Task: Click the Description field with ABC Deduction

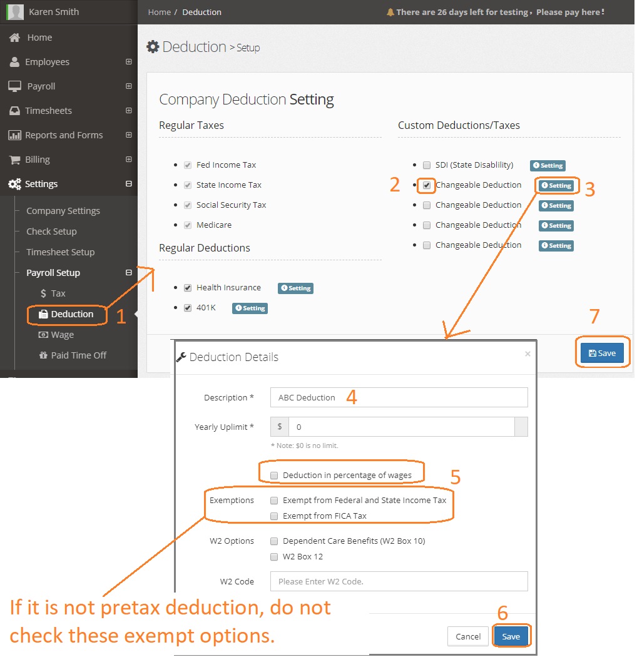Action: pyautogui.click(x=399, y=398)
